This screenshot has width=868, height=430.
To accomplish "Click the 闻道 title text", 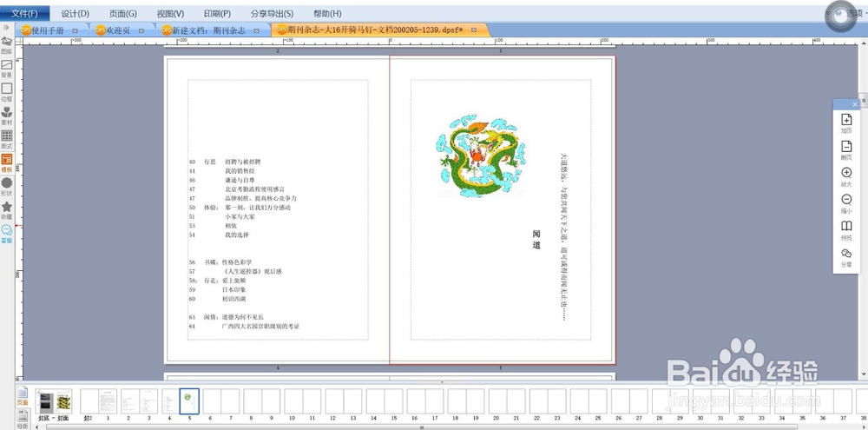I will point(536,240).
